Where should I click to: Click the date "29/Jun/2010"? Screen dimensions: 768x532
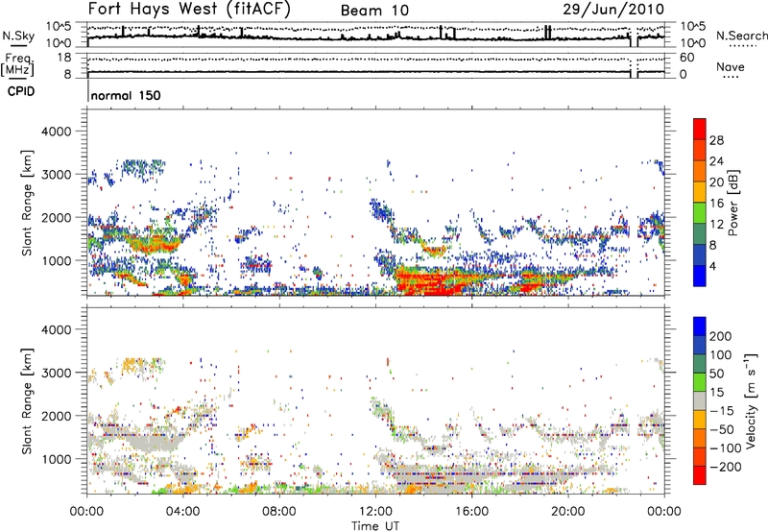613,9
